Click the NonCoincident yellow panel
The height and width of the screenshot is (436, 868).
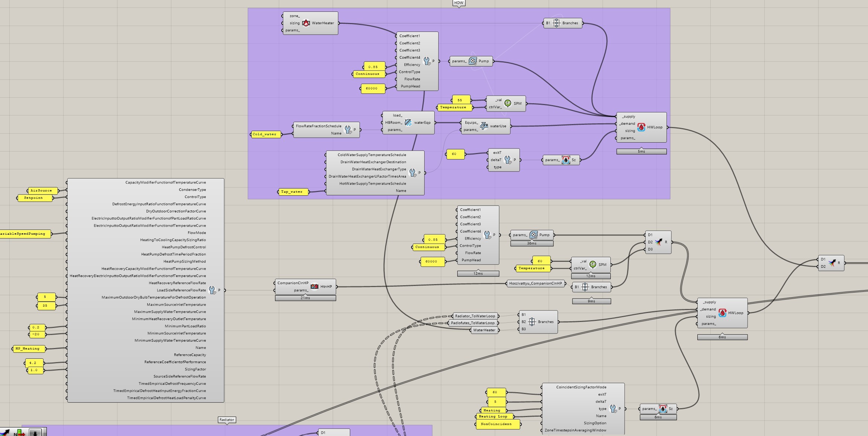coord(498,424)
